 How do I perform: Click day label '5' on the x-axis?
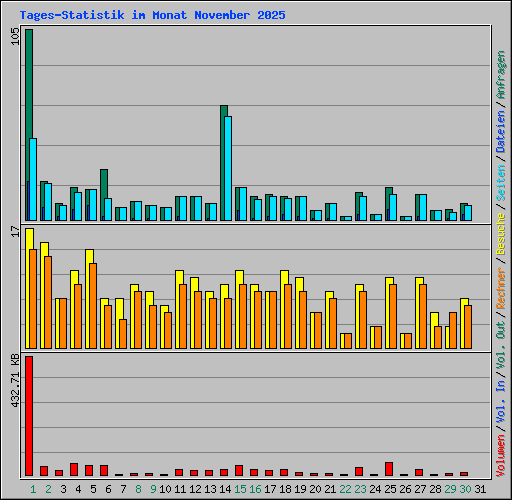coord(93,489)
